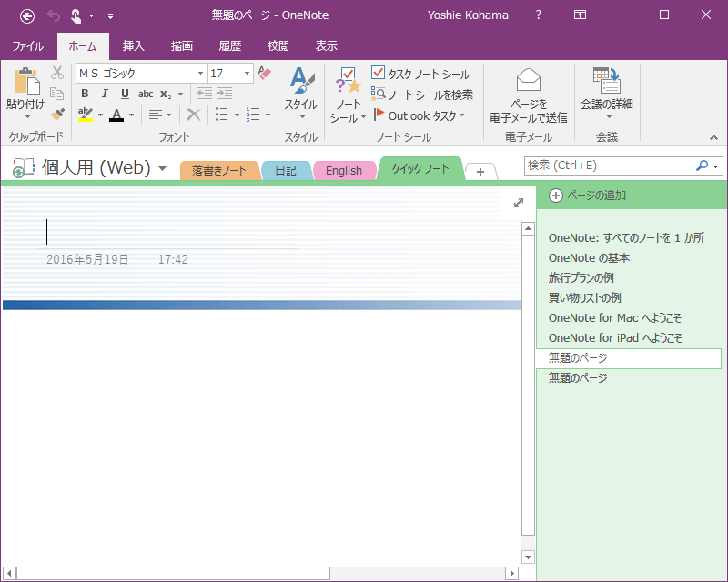Viewport: 728px width, 582px height.
Task: Switch to the 校閲 ribbon tab
Action: 278,46
